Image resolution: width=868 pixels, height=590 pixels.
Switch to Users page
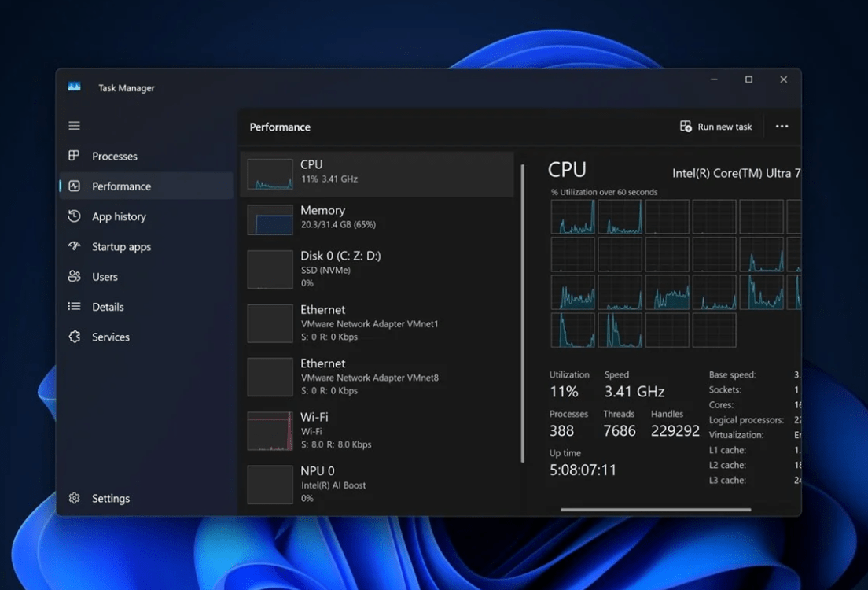click(105, 276)
